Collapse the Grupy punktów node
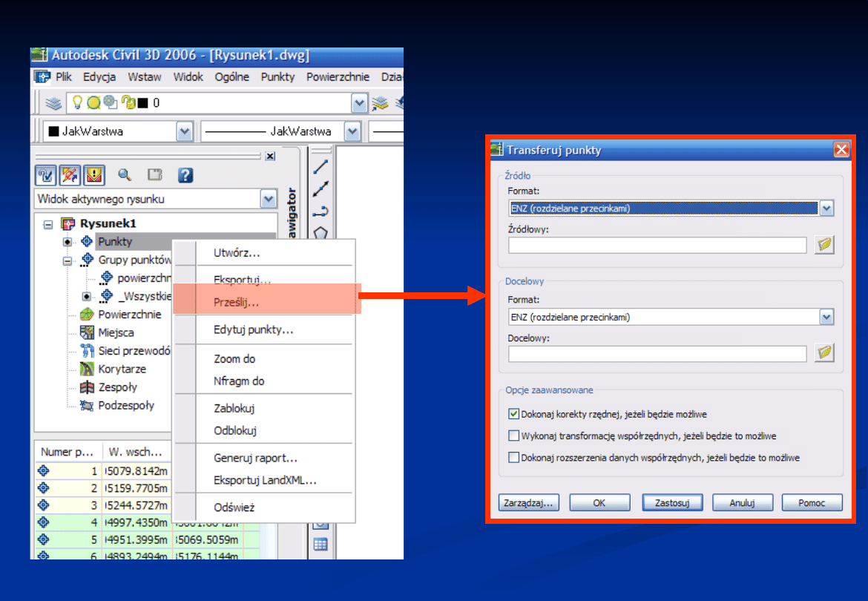This screenshot has height=601, width=868. [x=67, y=260]
